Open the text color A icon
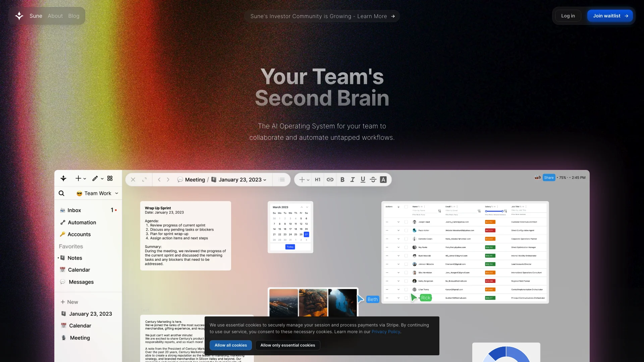Image resolution: width=644 pixels, height=362 pixels. click(x=383, y=180)
